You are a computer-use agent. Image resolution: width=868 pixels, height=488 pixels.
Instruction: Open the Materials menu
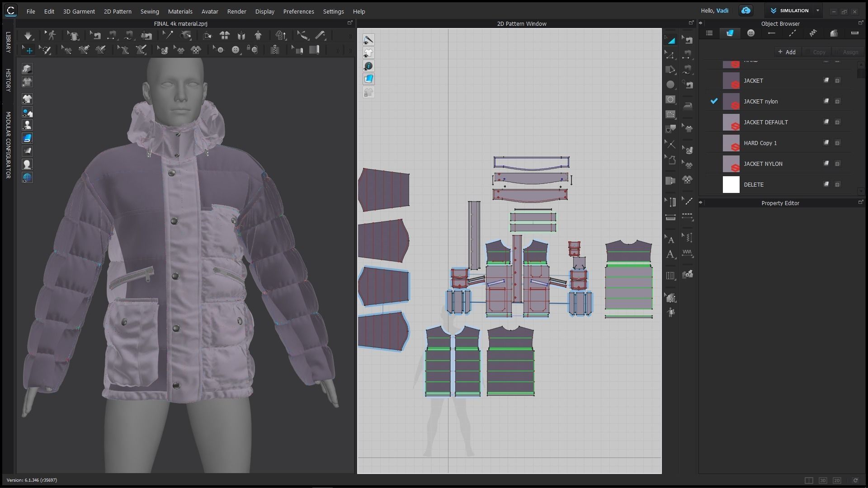pos(180,11)
